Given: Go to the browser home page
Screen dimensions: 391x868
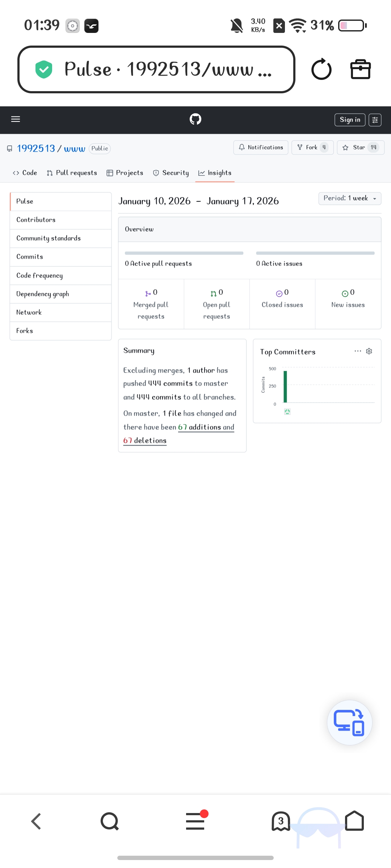Looking at the screenshot, I should coord(354,821).
